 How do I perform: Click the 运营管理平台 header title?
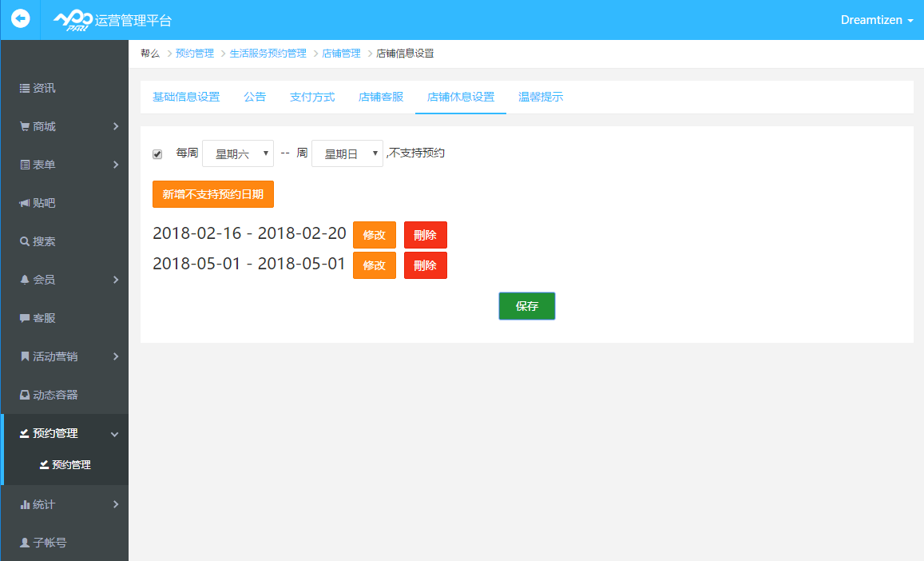[x=133, y=21]
